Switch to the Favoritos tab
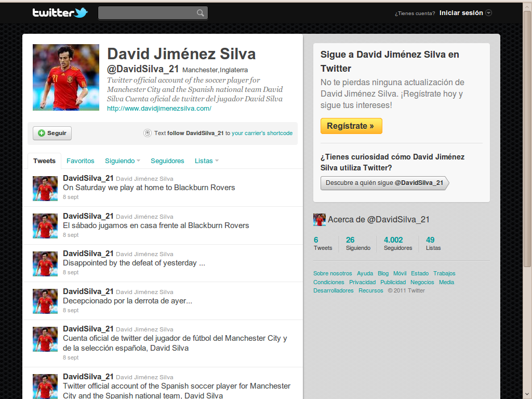Screen dimensions: 532x399 80,161
